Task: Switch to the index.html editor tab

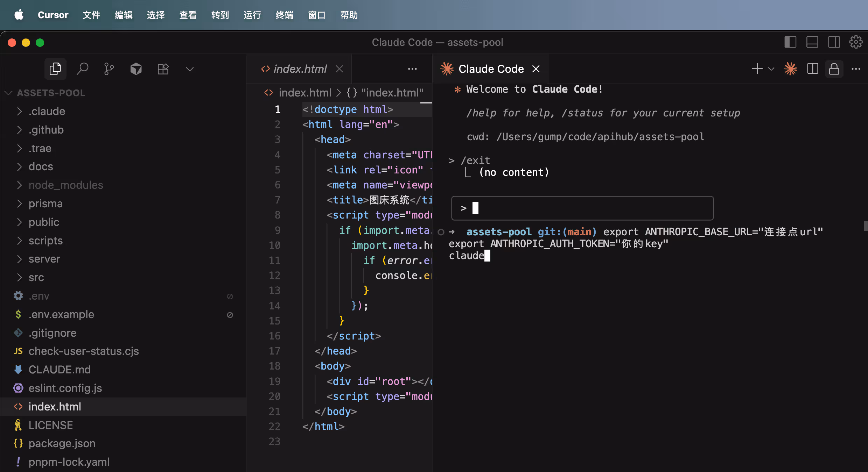Action: point(300,69)
